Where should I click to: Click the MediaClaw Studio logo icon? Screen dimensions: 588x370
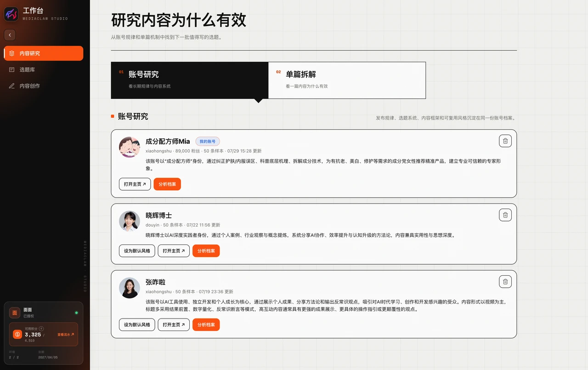[11, 14]
